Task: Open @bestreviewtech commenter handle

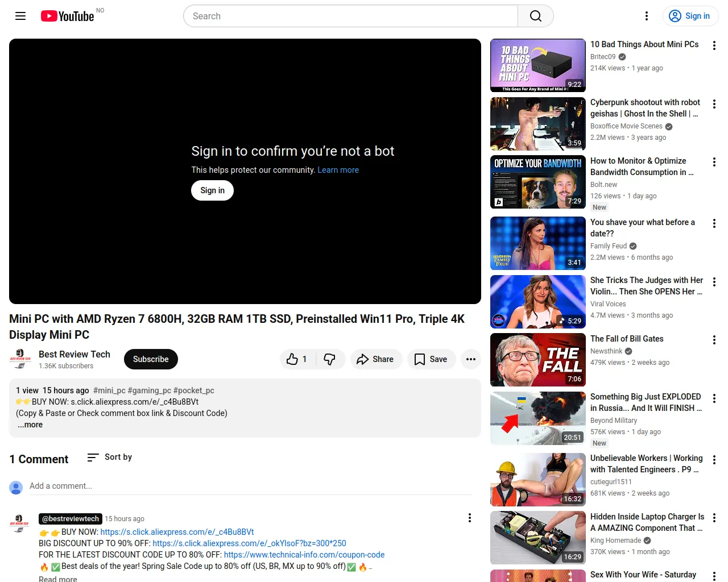Action: point(71,519)
